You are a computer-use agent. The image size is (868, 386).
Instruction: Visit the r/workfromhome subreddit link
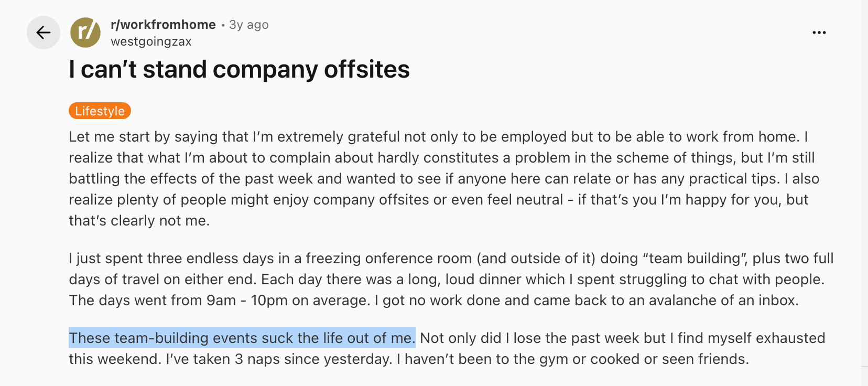coord(163,25)
